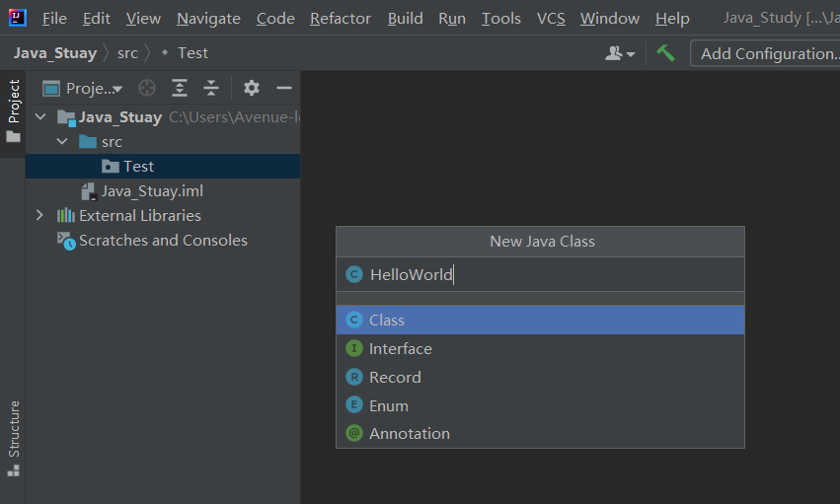Open the Navigate menu

coord(208,19)
